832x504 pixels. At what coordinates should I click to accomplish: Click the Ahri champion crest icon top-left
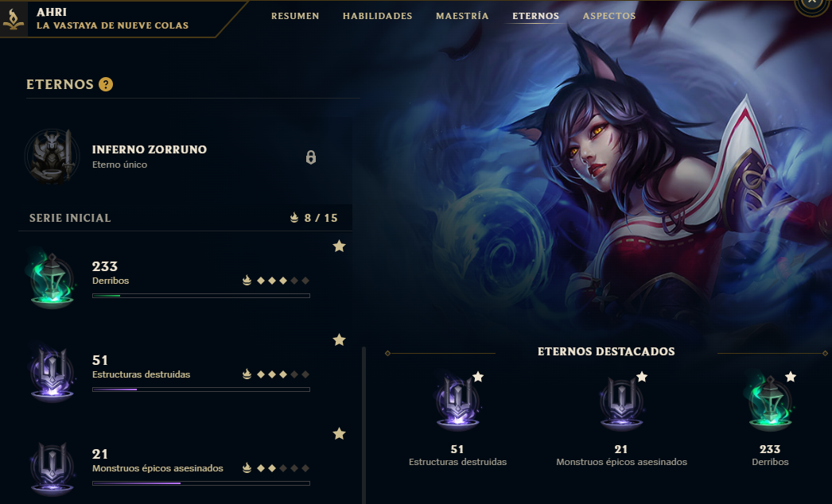click(14, 18)
